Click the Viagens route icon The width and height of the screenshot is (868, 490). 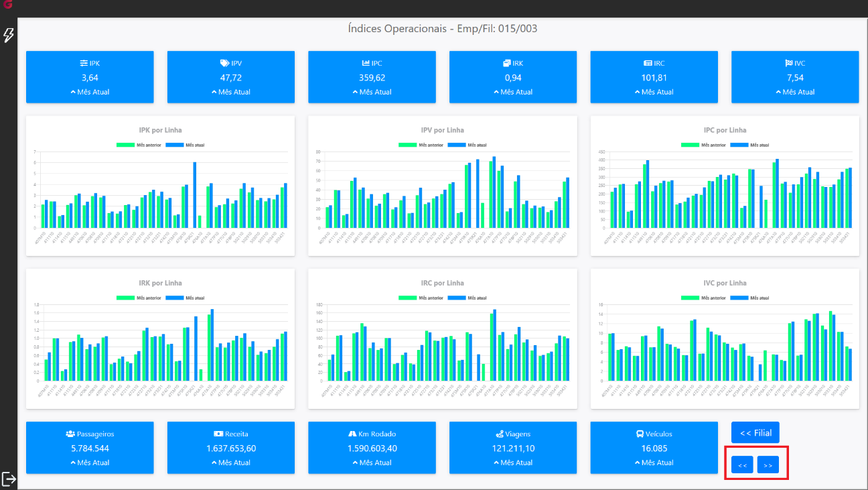[500, 434]
